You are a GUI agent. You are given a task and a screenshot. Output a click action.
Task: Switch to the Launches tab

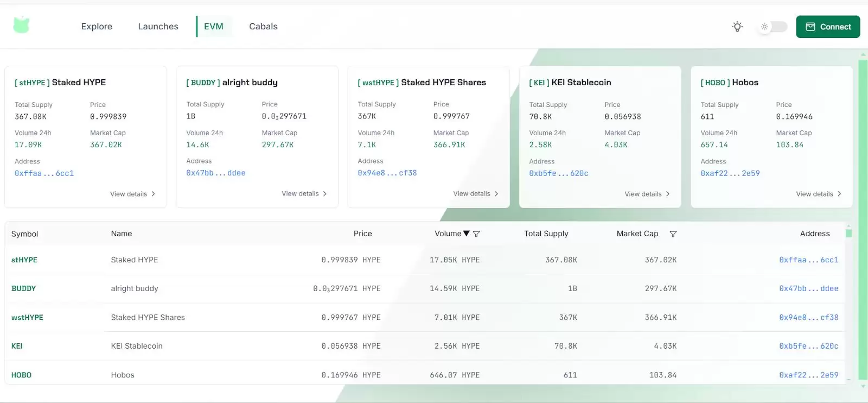pos(158,27)
